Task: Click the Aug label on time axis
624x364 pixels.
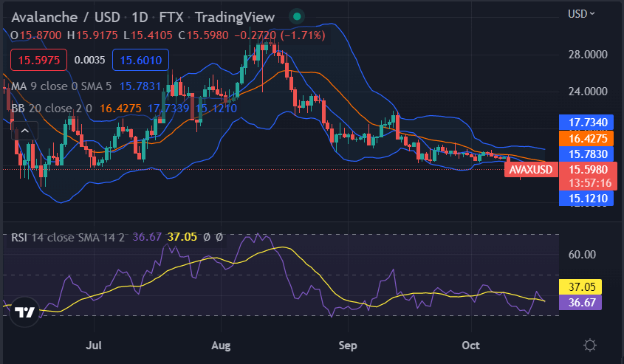Action: tap(221, 346)
